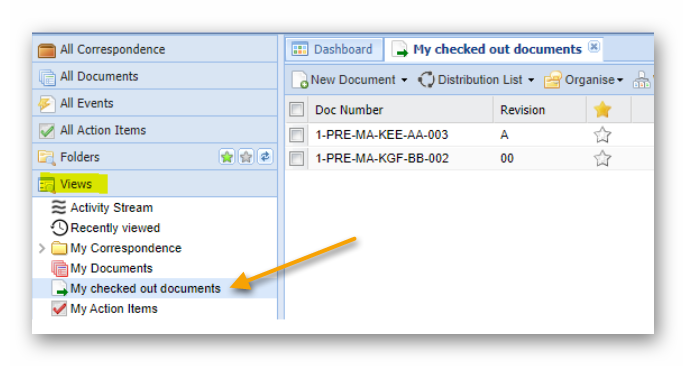Select My checked out documents view
The width and height of the screenshot is (686, 366).
click(x=145, y=289)
